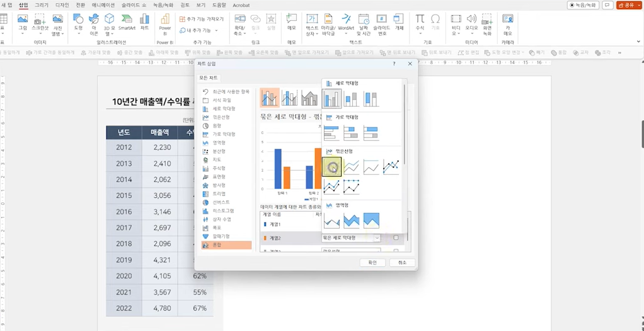Viewport: 644px width, 331px height.
Task: Select the 모든 차트 tab in dialog
Action: [209, 78]
